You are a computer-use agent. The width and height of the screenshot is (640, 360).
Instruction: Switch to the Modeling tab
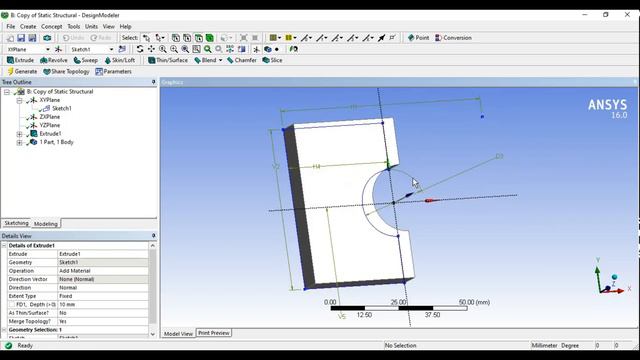(46, 224)
